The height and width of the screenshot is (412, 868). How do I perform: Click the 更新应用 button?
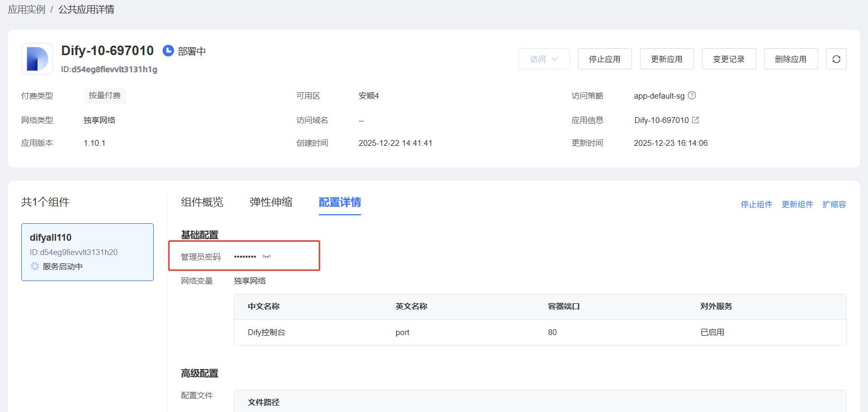[667, 59]
